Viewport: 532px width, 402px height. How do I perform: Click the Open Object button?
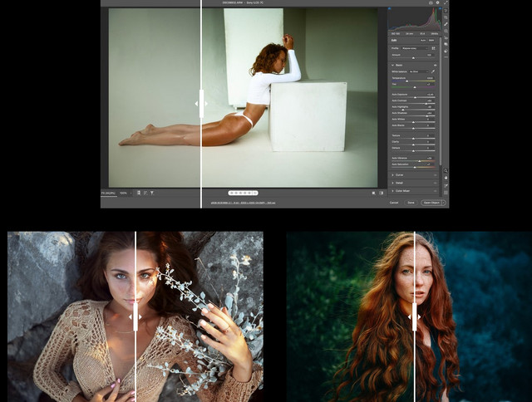[432, 202]
